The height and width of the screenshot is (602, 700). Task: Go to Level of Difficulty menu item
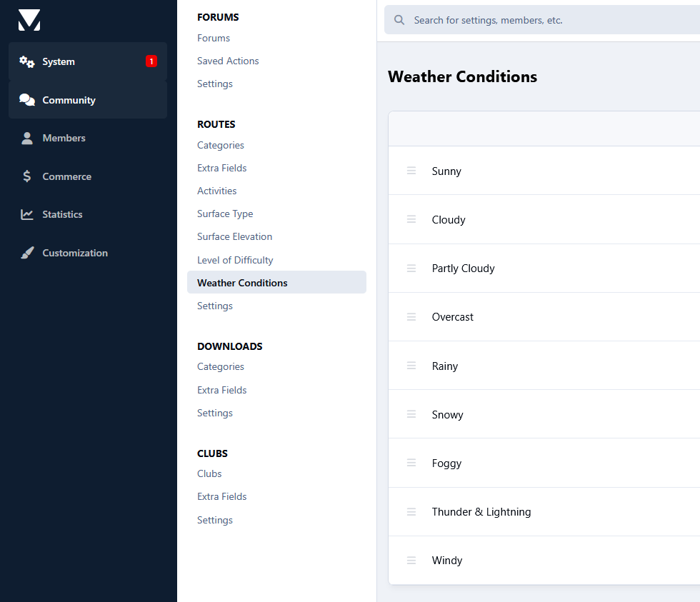click(x=235, y=260)
